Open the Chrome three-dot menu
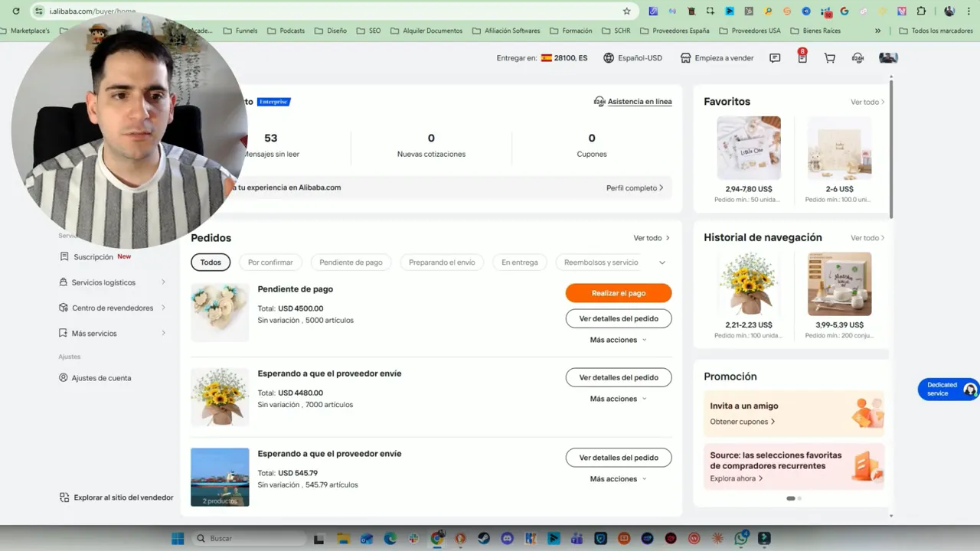This screenshot has width=980, height=551. [969, 11]
